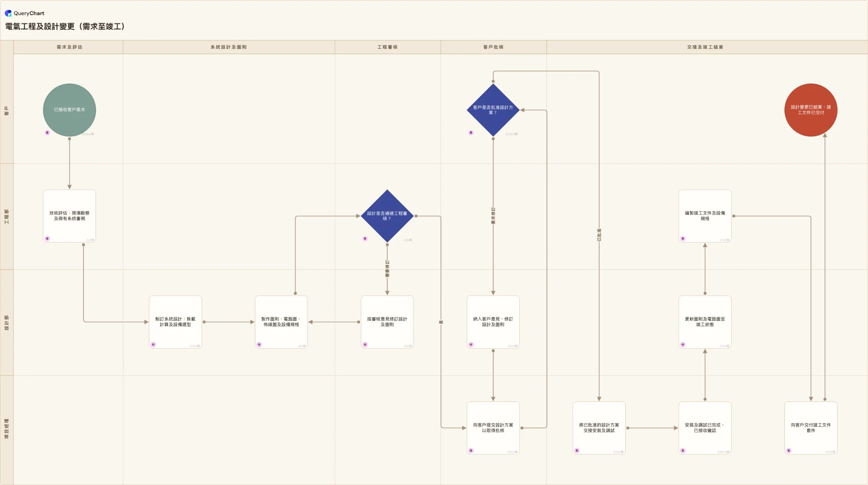
Task: Click assignee badge on 技術評估 task card
Action: tap(47, 239)
